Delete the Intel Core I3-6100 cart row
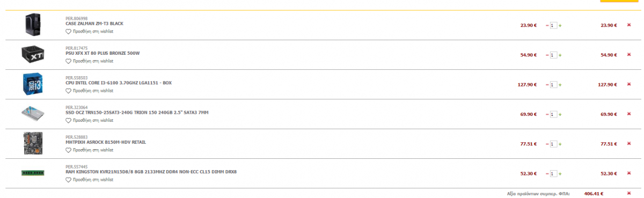The width and height of the screenshot is (644, 198). pos(629,84)
